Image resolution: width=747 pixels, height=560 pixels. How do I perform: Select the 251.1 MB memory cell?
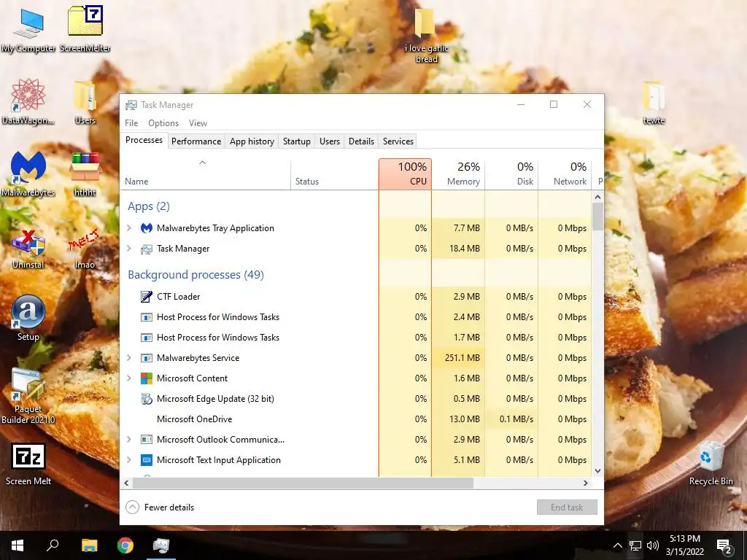[458, 358]
